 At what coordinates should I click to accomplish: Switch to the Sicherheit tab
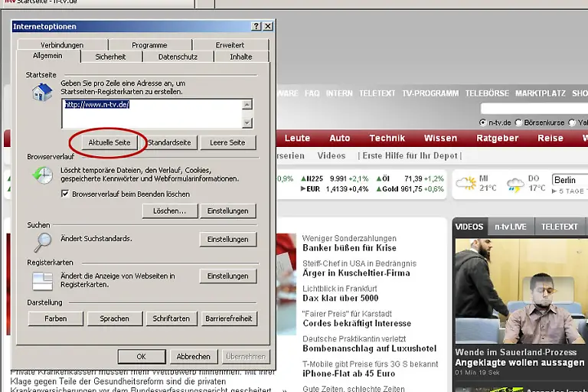tap(111, 57)
